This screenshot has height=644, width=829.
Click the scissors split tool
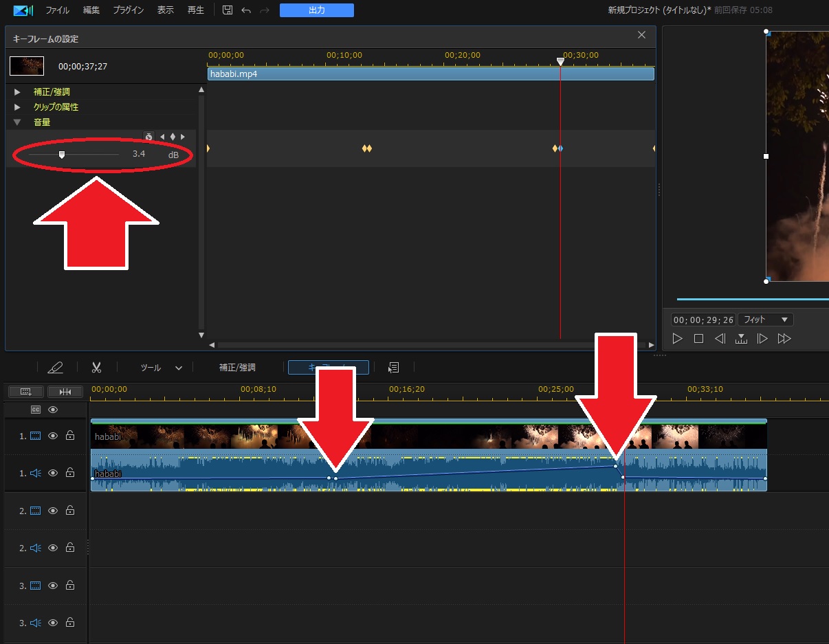click(96, 368)
